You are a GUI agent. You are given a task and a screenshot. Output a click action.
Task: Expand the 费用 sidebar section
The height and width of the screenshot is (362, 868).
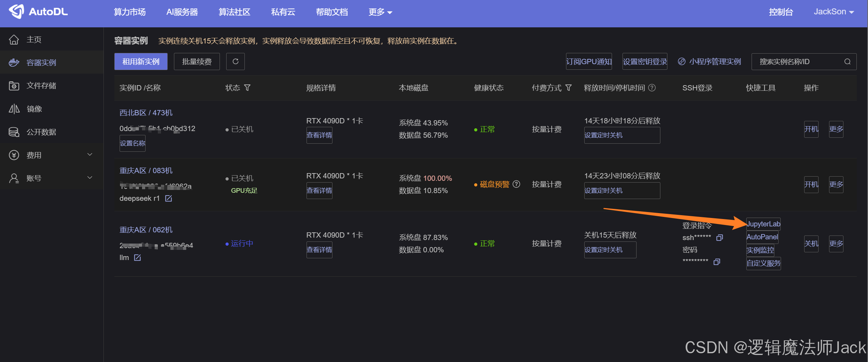90,155
